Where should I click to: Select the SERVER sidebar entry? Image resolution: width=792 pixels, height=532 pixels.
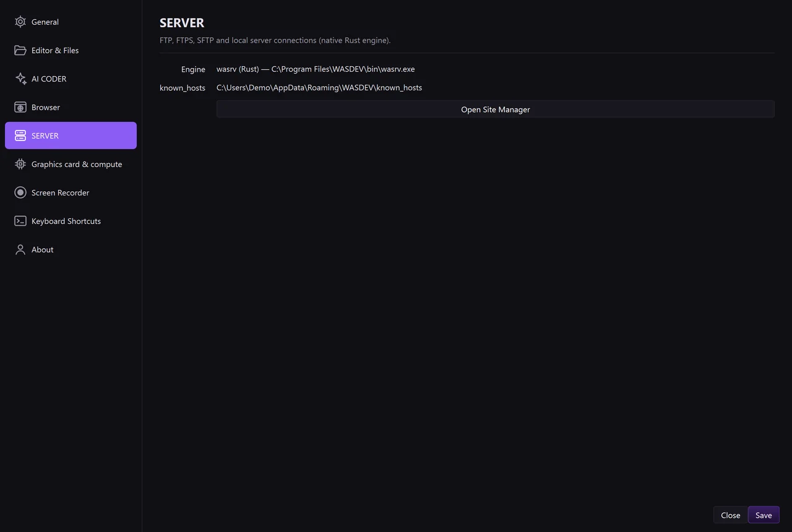pyautogui.click(x=71, y=135)
